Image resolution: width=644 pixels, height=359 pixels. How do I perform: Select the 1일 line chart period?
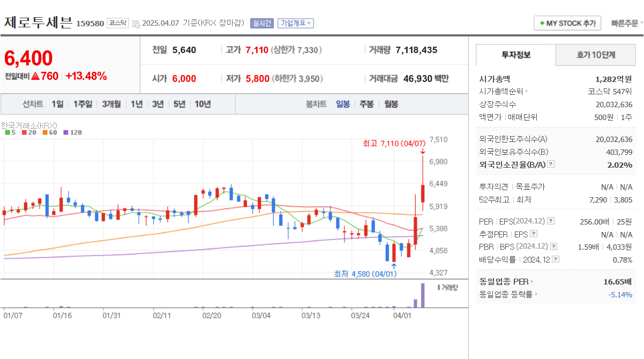point(57,104)
